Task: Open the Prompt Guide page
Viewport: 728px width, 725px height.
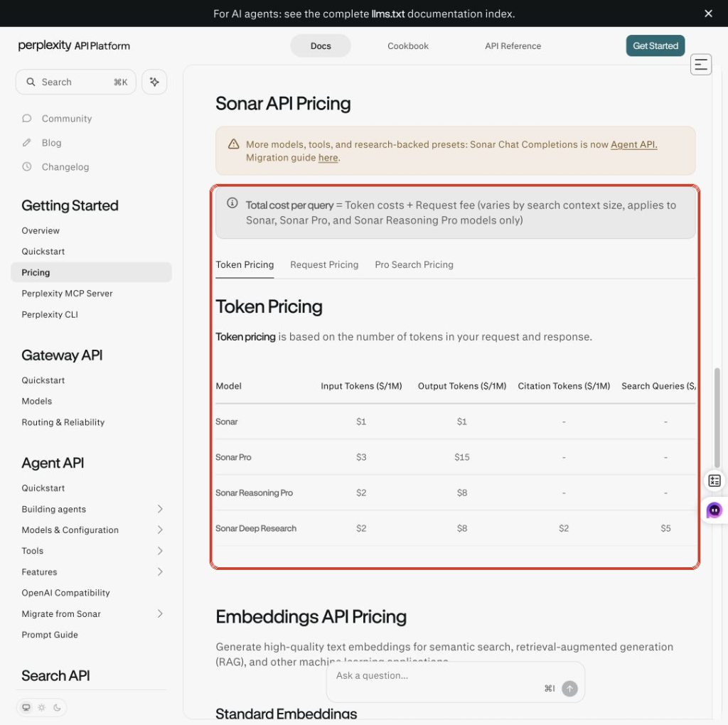Action: [50, 635]
